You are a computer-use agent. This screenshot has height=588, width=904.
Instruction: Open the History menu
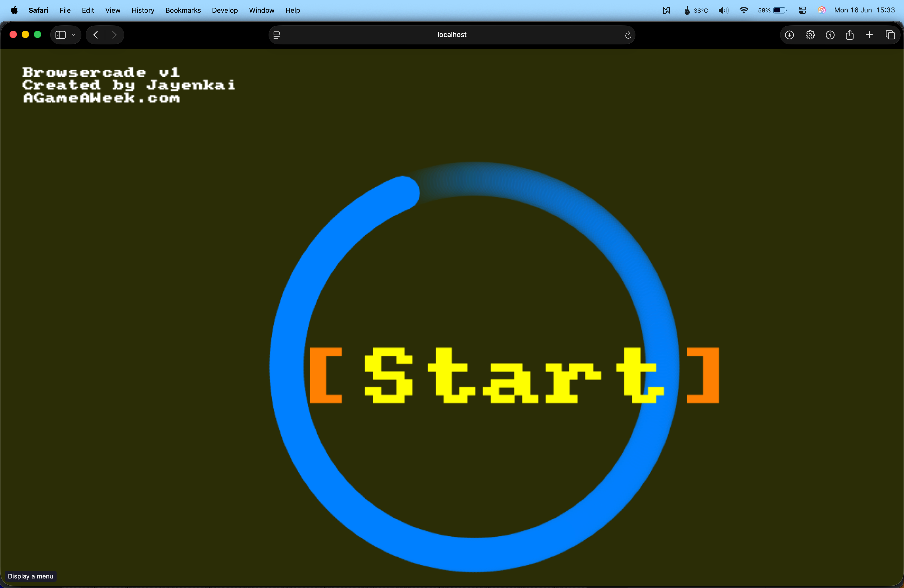(143, 10)
